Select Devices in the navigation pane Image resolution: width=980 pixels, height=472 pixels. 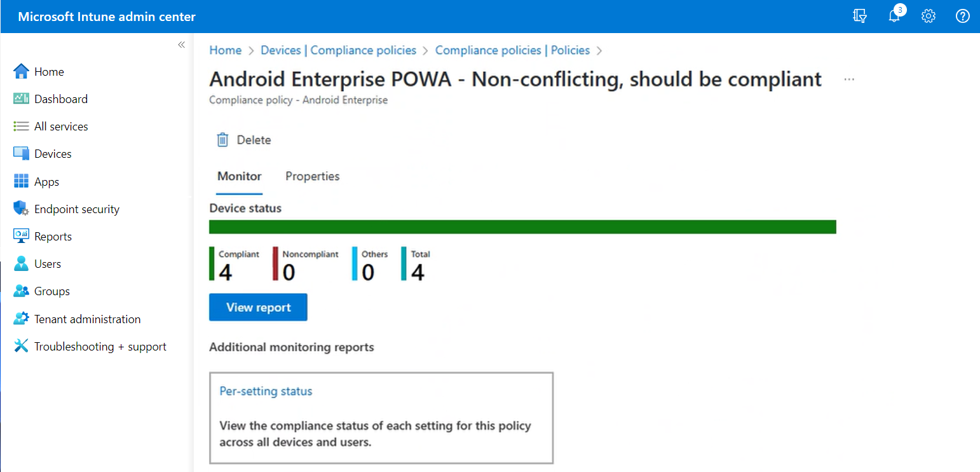53,153
